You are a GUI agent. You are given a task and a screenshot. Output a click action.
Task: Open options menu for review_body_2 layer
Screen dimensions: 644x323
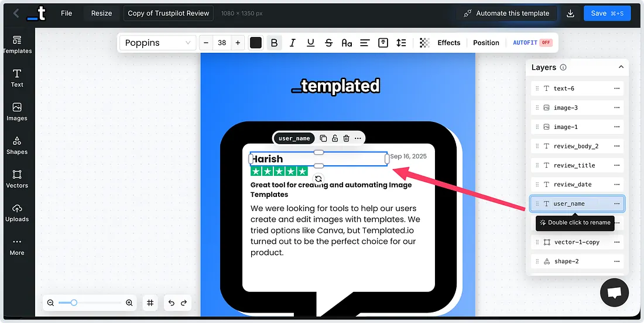pyautogui.click(x=617, y=146)
